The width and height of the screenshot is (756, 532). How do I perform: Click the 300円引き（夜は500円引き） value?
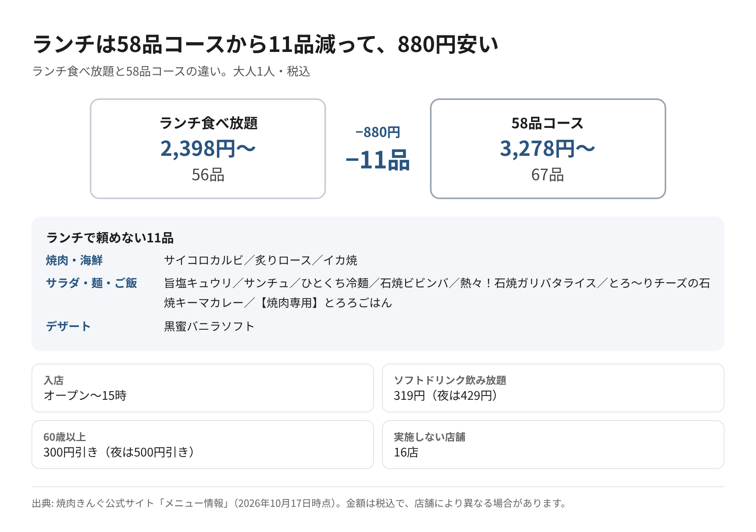(x=119, y=452)
